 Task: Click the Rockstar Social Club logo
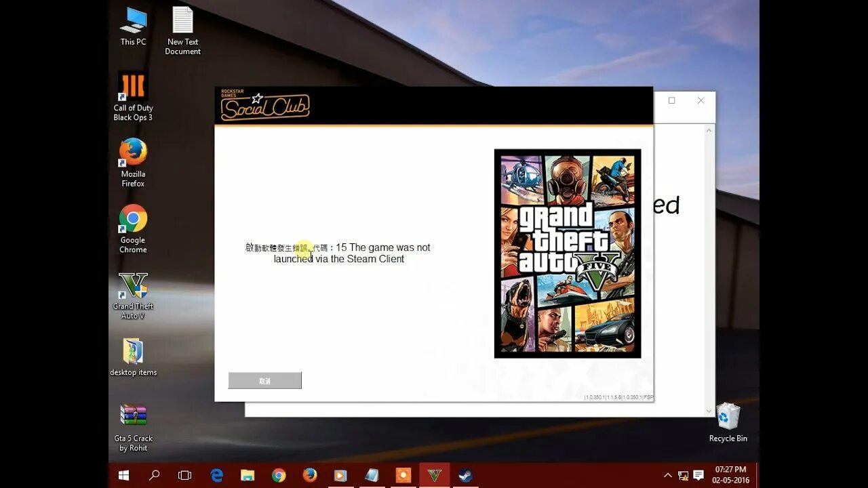click(x=264, y=105)
